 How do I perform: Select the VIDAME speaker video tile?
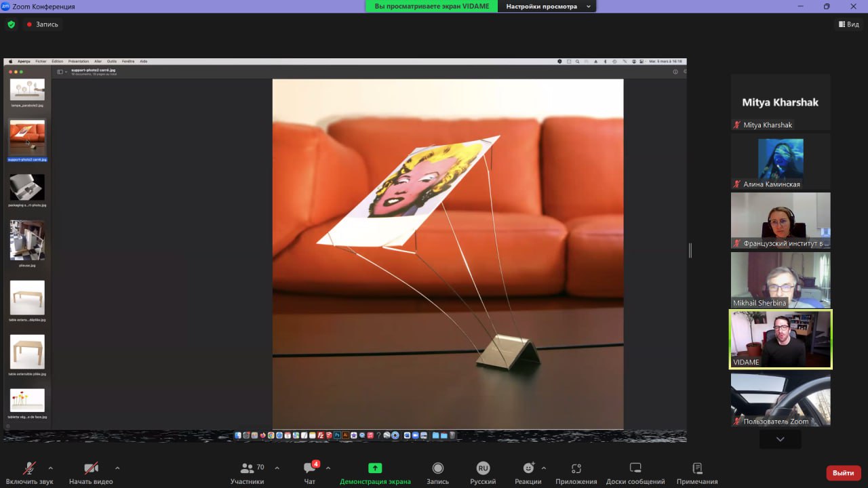pyautogui.click(x=781, y=339)
